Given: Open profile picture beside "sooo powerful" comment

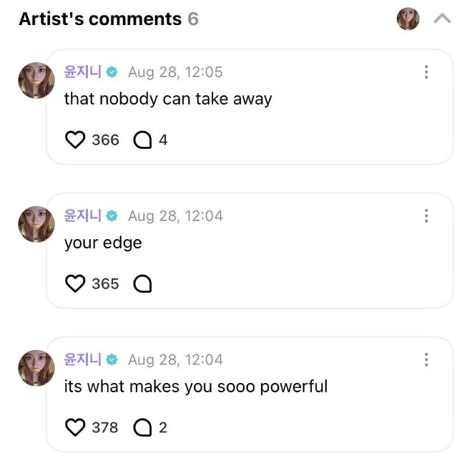Looking at the screenshot, I should point(36,368).
